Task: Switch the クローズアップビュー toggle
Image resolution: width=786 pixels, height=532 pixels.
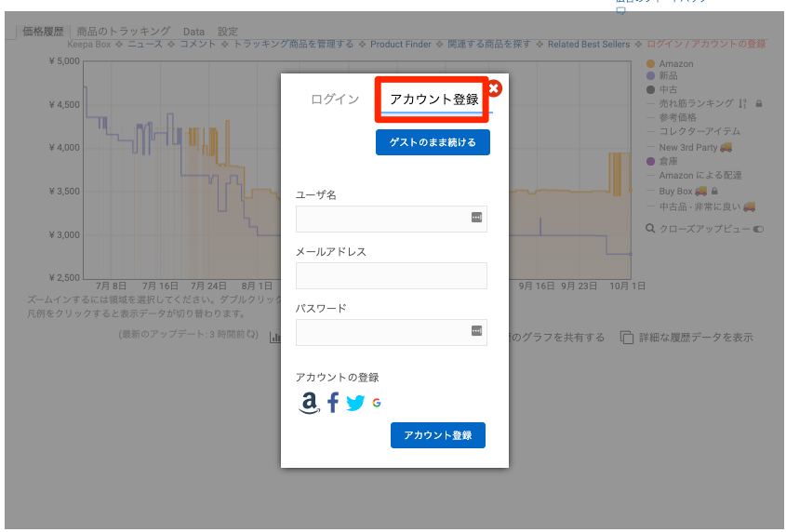Action: 758,229
